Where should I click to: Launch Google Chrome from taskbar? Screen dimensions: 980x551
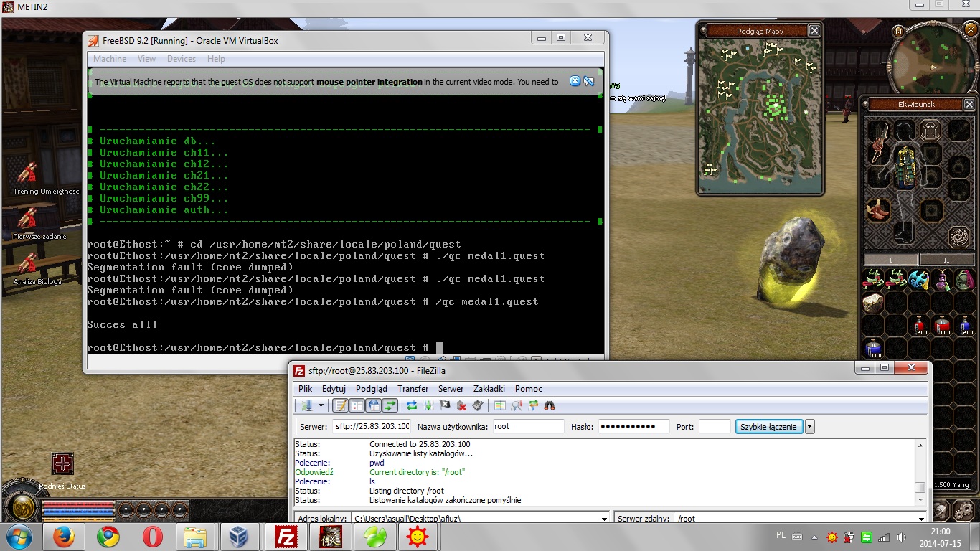[x=108, y=537]
